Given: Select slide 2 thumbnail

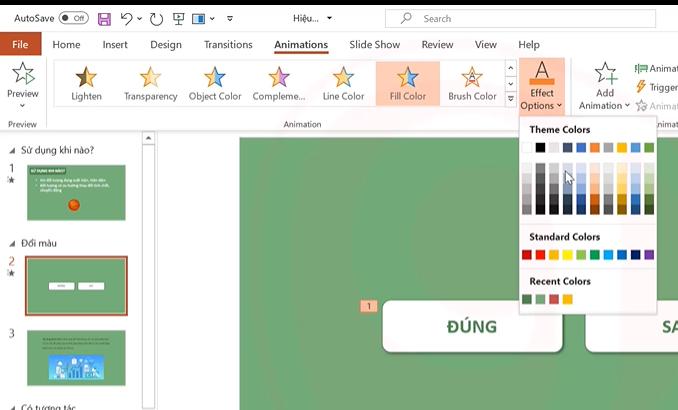Looking at the screenshot, I should pos(76,286).
